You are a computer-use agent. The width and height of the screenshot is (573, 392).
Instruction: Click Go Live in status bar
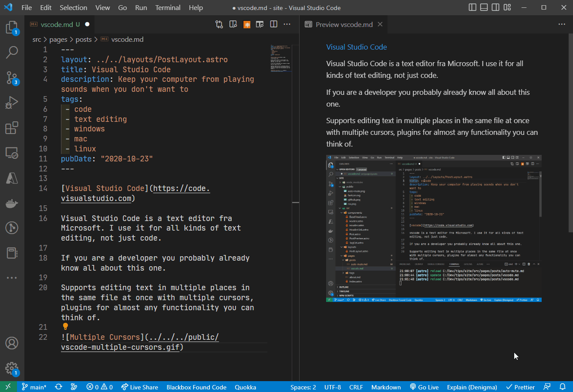click(424, 387)
